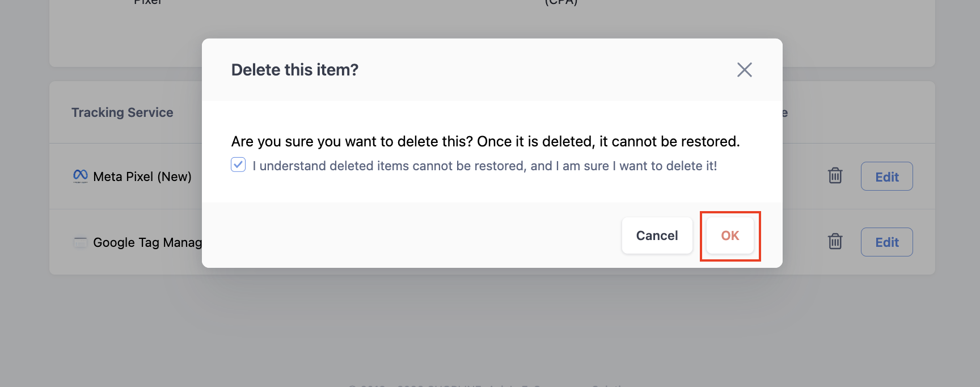Click the 'Delete this item?' dialog title
The width and height of the screenshot is (980, 387).
pos(295,70)
